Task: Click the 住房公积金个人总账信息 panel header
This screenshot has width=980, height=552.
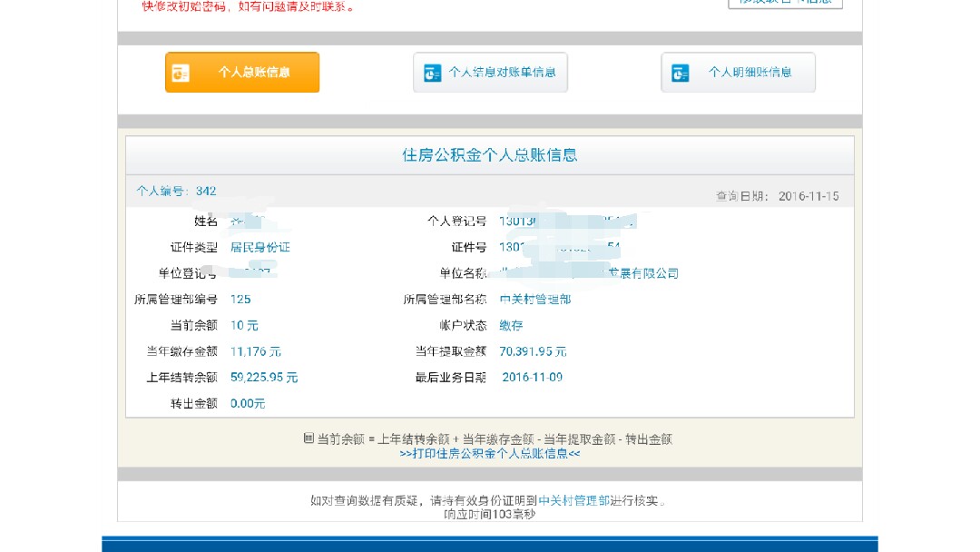Action: [x=490, y=155]
